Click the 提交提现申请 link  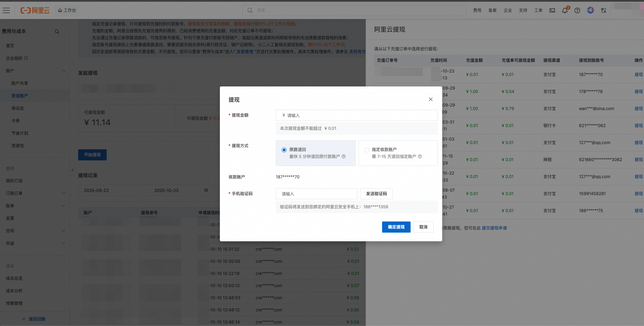pos(494,228)
